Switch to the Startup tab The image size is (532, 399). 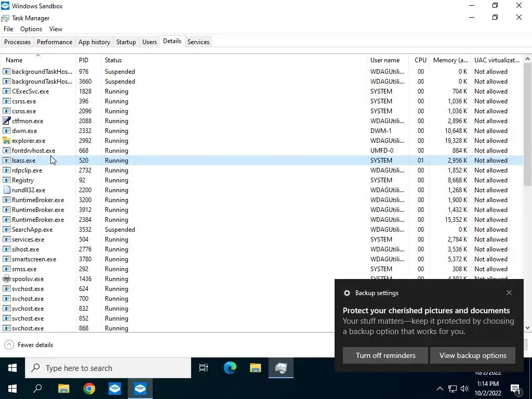[126, 42]
